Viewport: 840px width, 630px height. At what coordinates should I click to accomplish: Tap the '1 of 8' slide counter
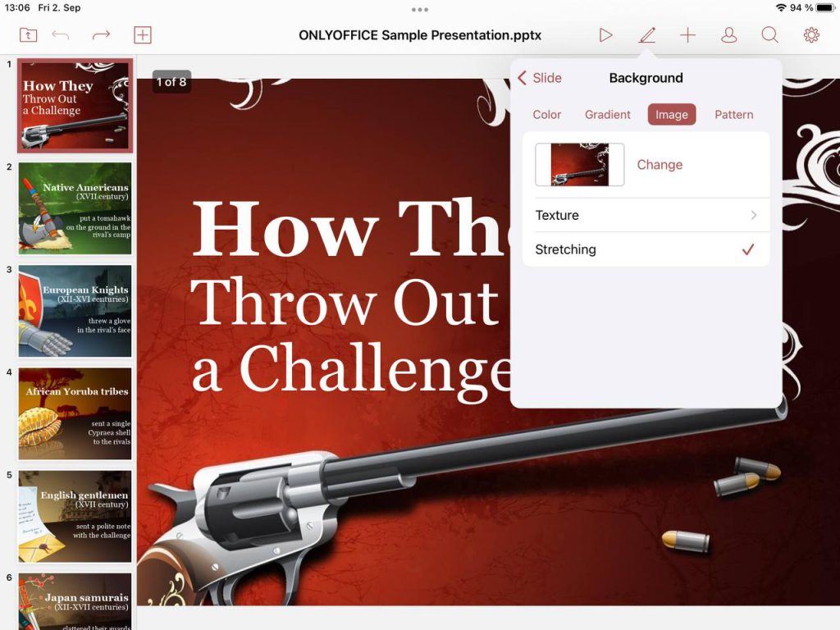click(171, 82)
